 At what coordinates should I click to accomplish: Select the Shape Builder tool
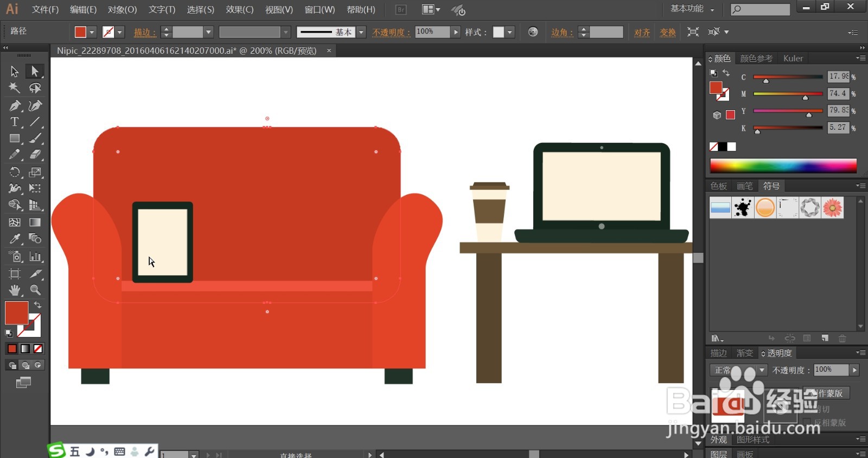point(15,205)
